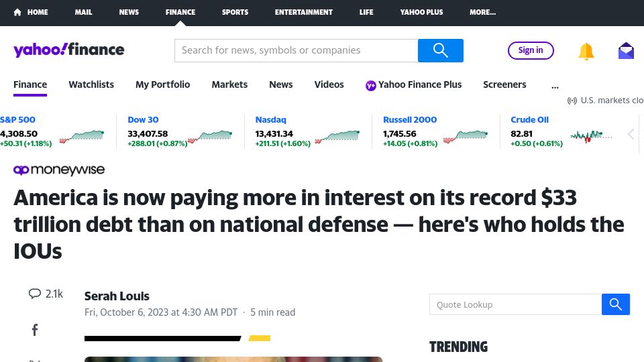Click the S&P 500 value 4,308.50
Screen dimensions: 644x362
[19, 134]
